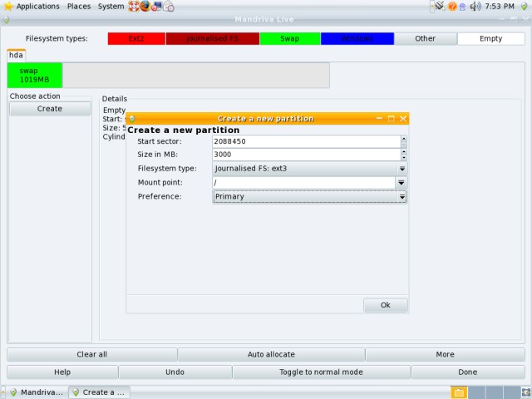The width and height of the screenshot is (532, 399).
Task: Select the orange workspace switcher cell
Action: [x=459, y=392]
